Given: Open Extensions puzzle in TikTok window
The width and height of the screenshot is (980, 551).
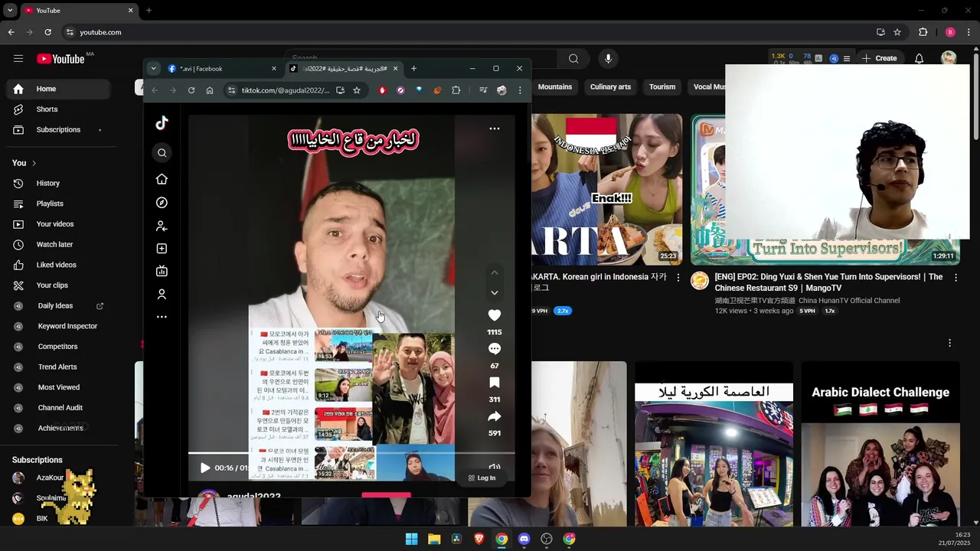Looking at the screenshot, I should (x=456, y=90).
